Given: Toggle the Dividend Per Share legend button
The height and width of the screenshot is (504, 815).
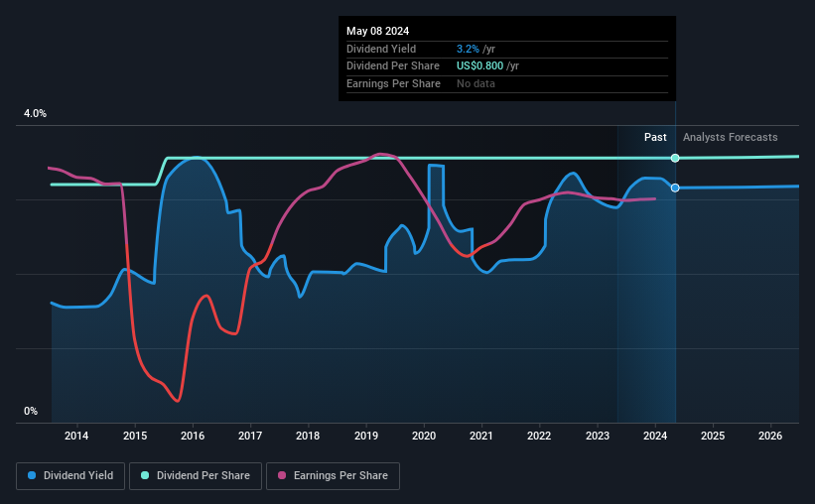Looking at the screenshot, I should coord(196,476).
